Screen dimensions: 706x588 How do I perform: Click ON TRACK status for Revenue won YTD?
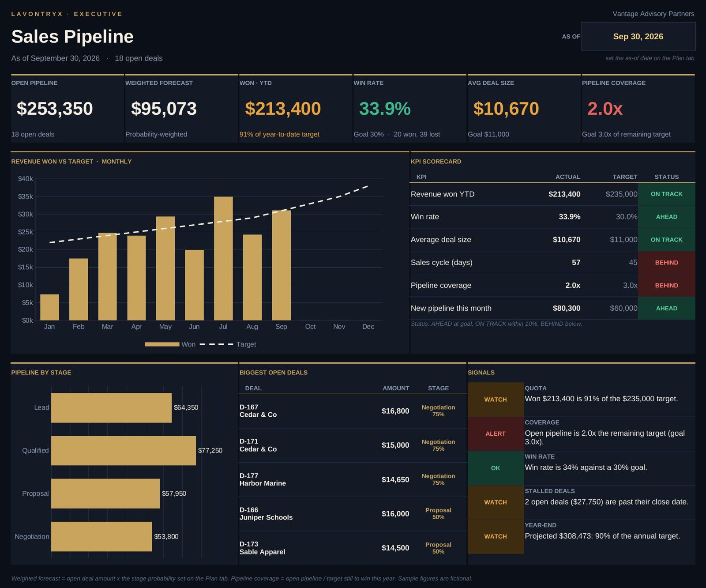click(666, 194)
